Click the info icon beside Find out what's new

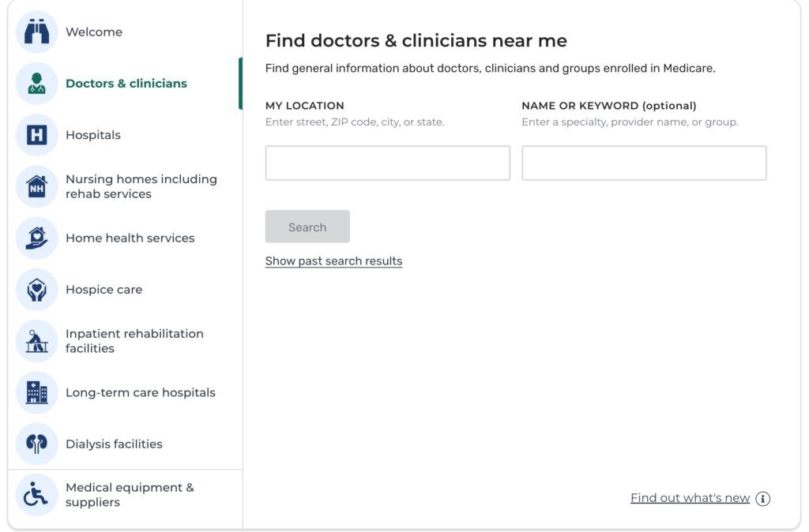762,498
